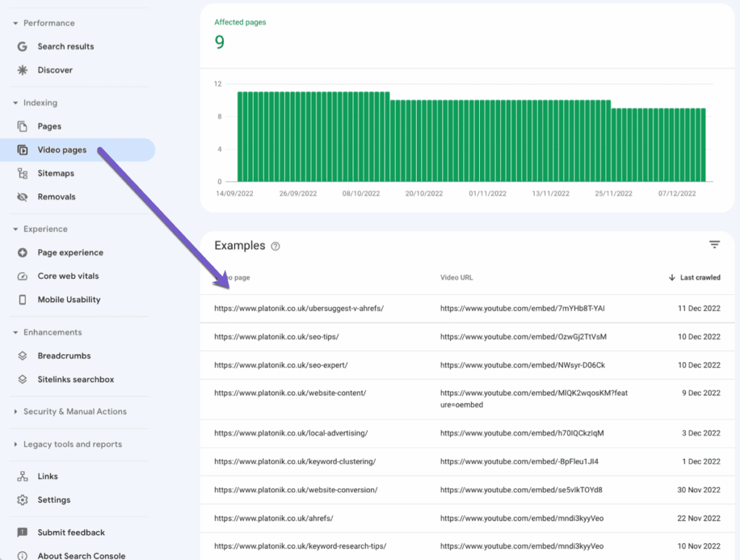Open filter icon in Examples panel

[x=714, y=245]
